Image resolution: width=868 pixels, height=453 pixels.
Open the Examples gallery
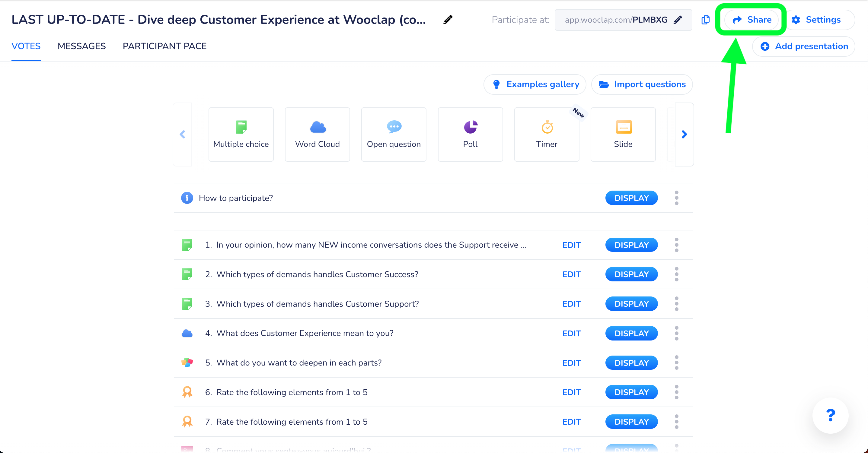coord(535,84)
